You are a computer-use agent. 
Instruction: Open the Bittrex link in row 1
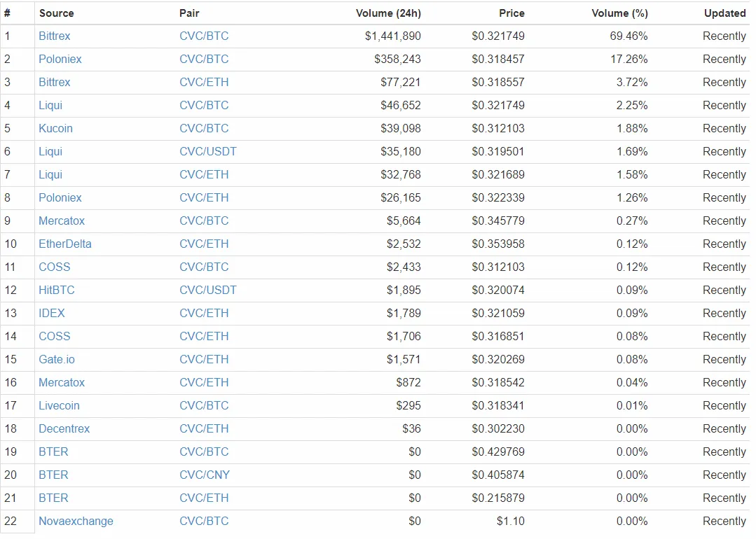click(x=55, y=36)
